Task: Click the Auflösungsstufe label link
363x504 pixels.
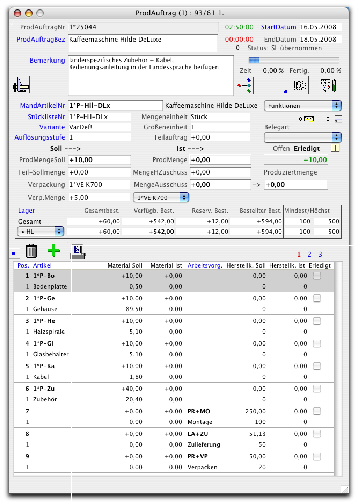Action: click(40, 137)
